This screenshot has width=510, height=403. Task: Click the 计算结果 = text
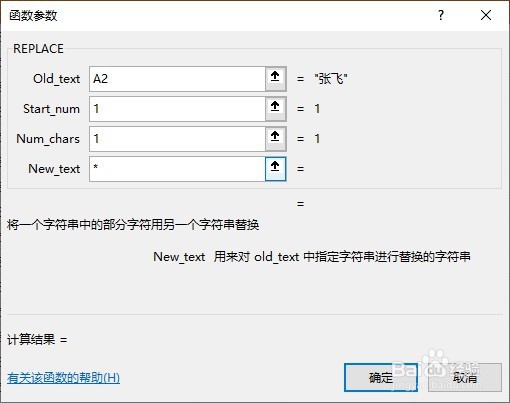(x=37, y=340)
